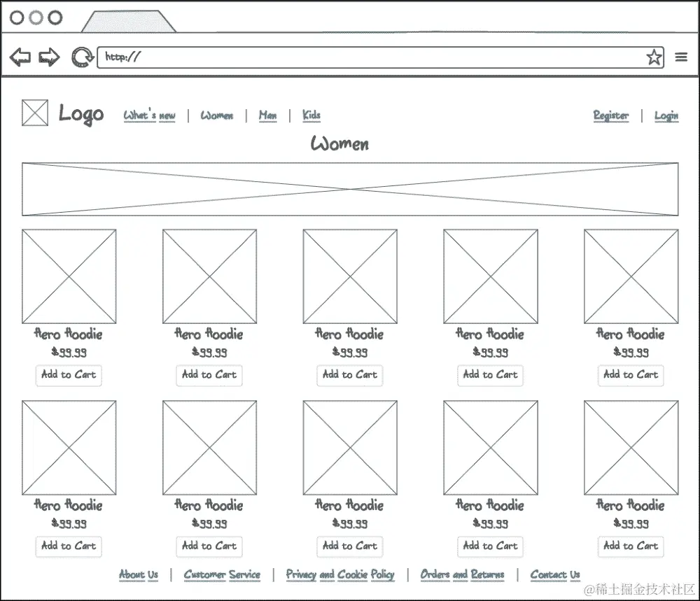The image size is (700, 601).
Task: Click the third window control circle
Action: pyautogui.click(x=55, y=17)
